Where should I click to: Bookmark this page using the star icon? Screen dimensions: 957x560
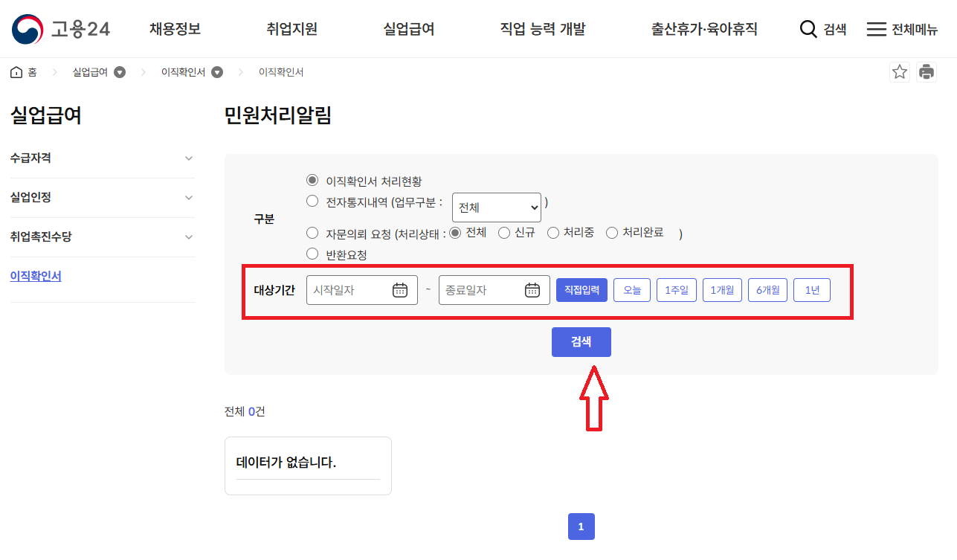click(x=899, y=71)
